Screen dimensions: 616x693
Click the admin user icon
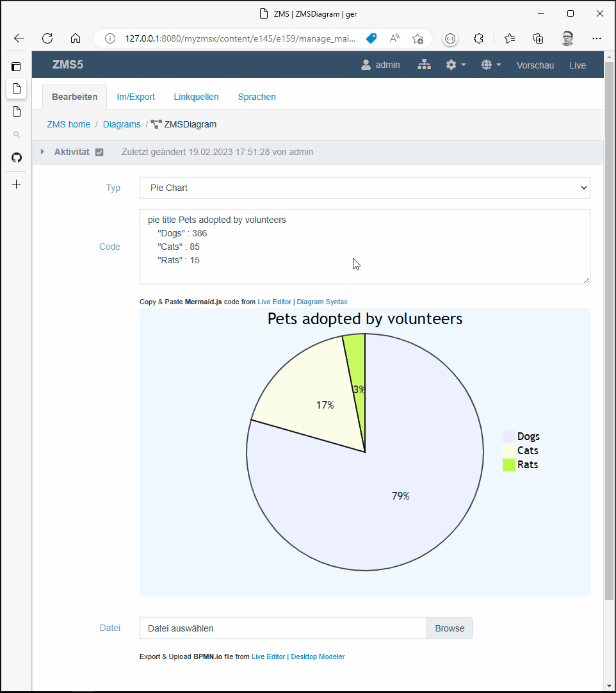(x=366, y=64)
